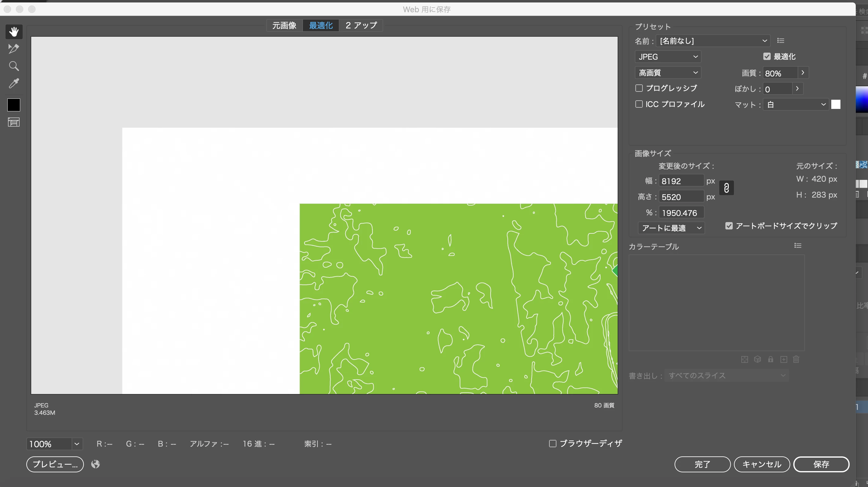Viewport: 868px width, 487px height.
Task: Click the 保存 button
Action: [x=821, y=464]
